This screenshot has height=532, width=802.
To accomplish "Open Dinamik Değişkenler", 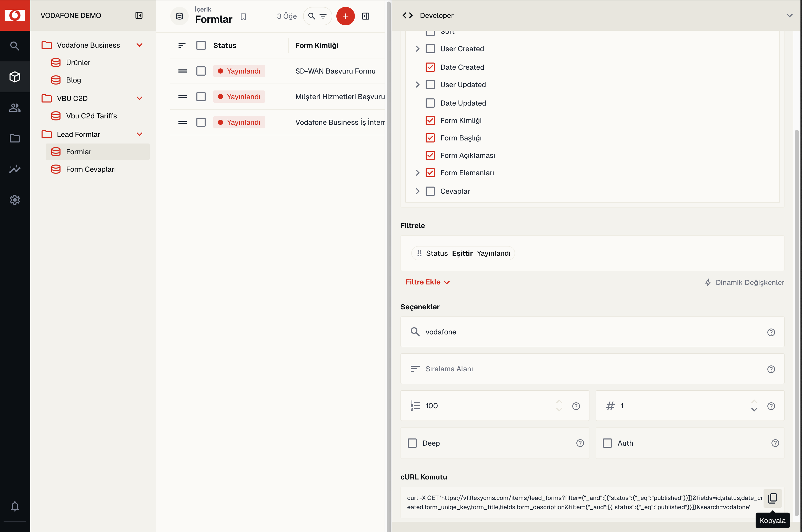I will coord(744,282).
